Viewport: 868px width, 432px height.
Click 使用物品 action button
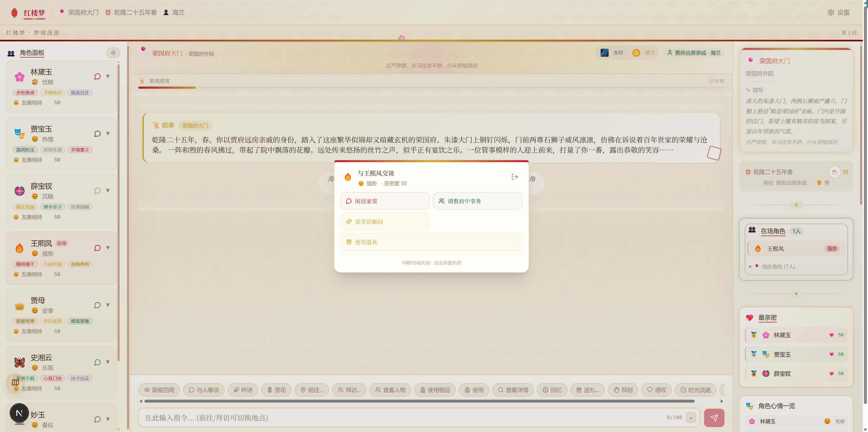click(x=435, y=390)
